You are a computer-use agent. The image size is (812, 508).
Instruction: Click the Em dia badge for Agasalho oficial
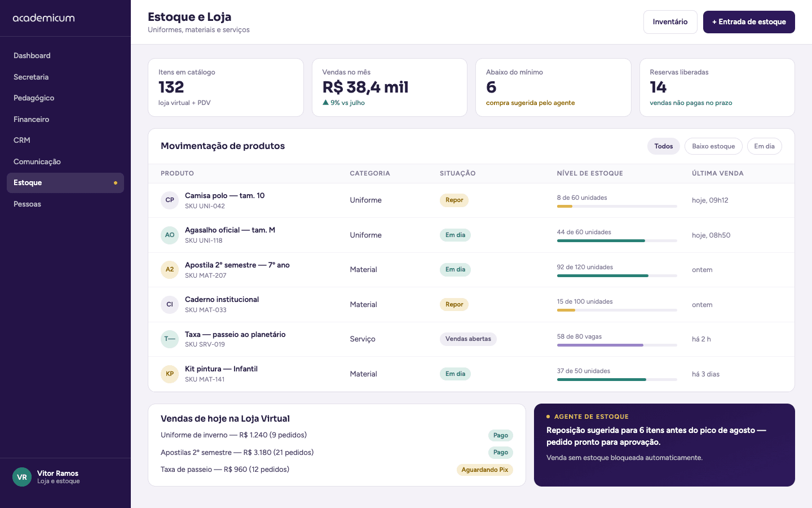(455, 235)
